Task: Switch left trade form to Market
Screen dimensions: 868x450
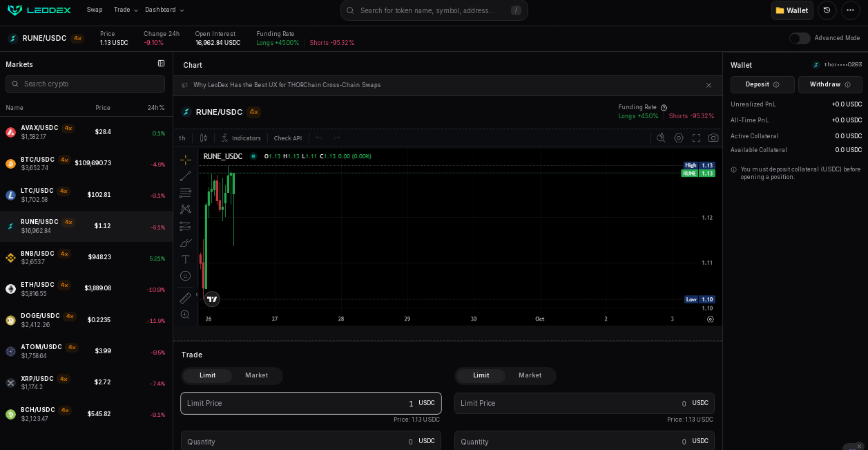Action: click(256, 375)
